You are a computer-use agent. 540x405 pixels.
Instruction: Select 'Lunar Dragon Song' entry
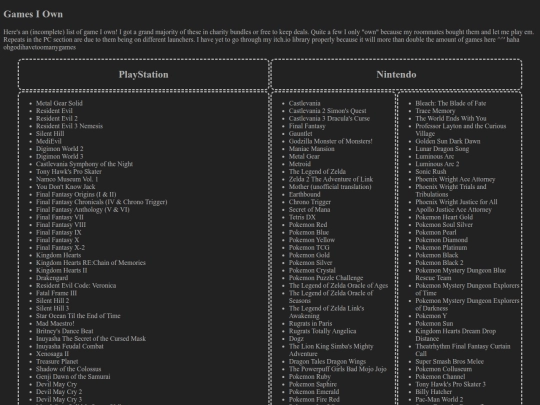pos(442,148)
